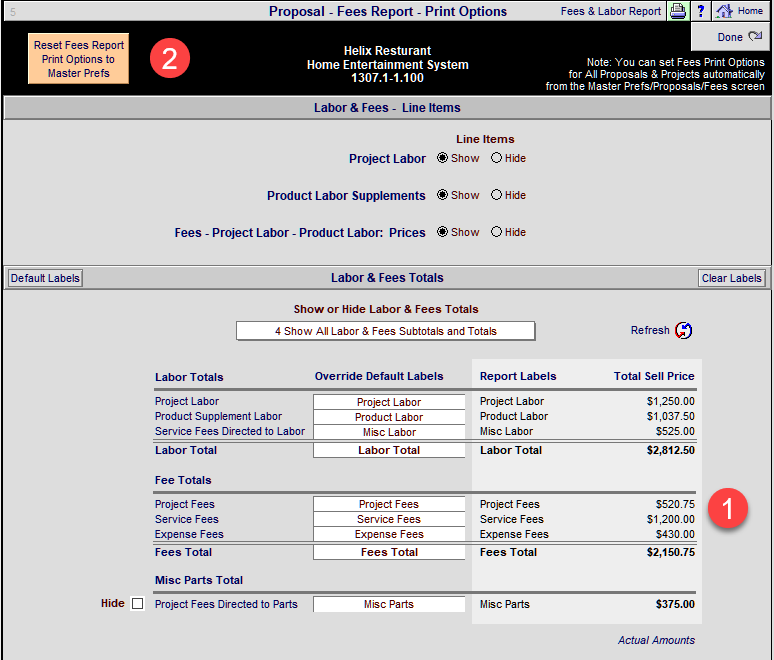Open the Fees & Labor Report link

tap(611, 11)
